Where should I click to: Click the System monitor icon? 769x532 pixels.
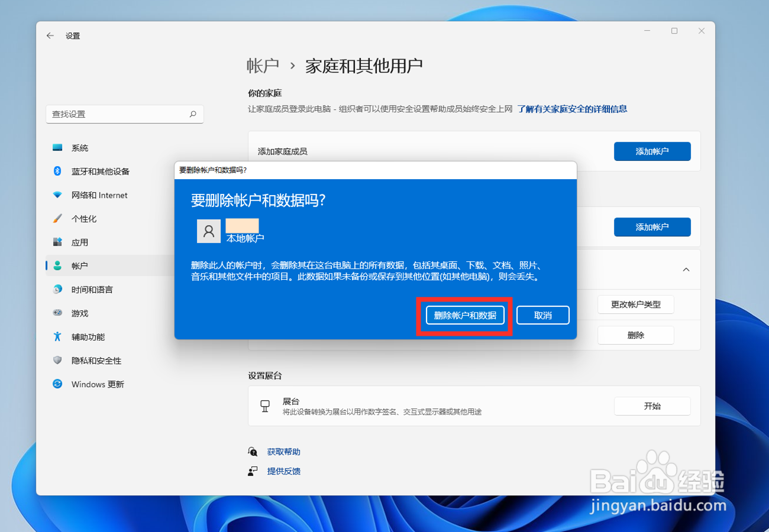pos(57,148)
